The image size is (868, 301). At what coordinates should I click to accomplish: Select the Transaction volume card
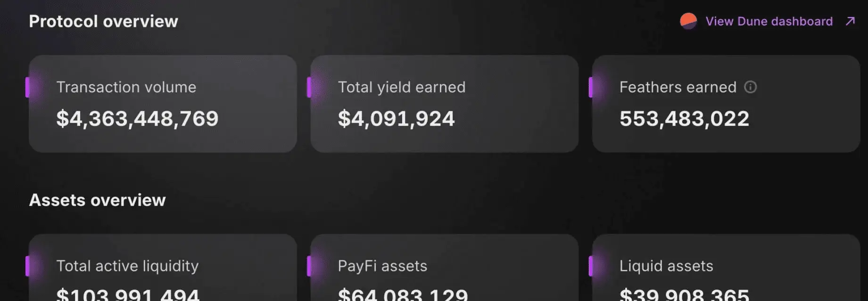[163, 104]
